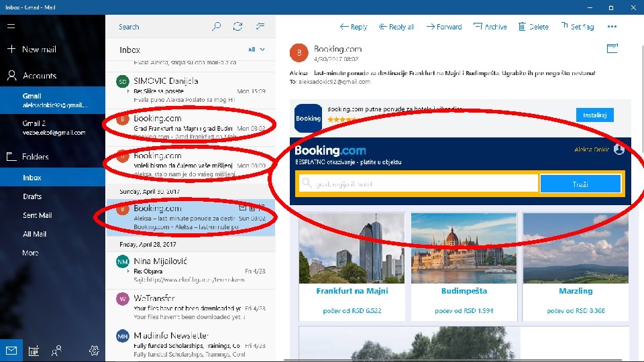Click the Frankfurt na Majni link
Screen dimensions: 644x362
click(x=352, y=291)
